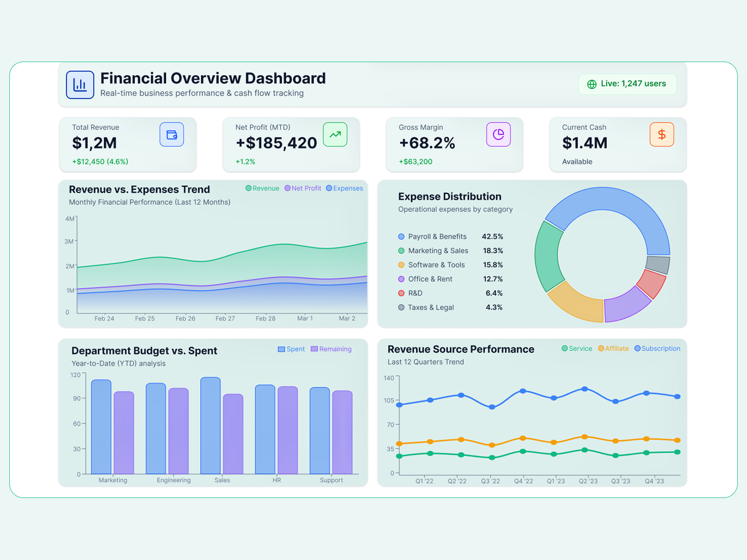Toggle the Remaining legend item
The width and height of the screenshot is (747, 560).
point(331,349)
